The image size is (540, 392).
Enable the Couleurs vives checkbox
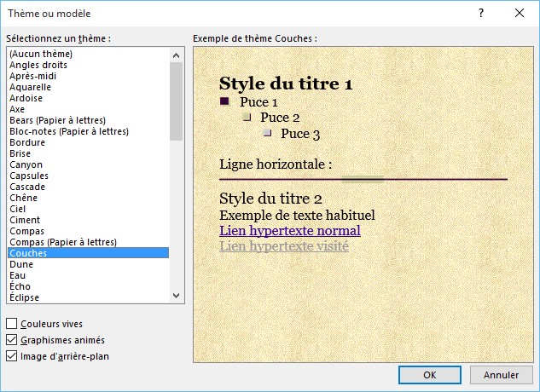pos(12,324)
